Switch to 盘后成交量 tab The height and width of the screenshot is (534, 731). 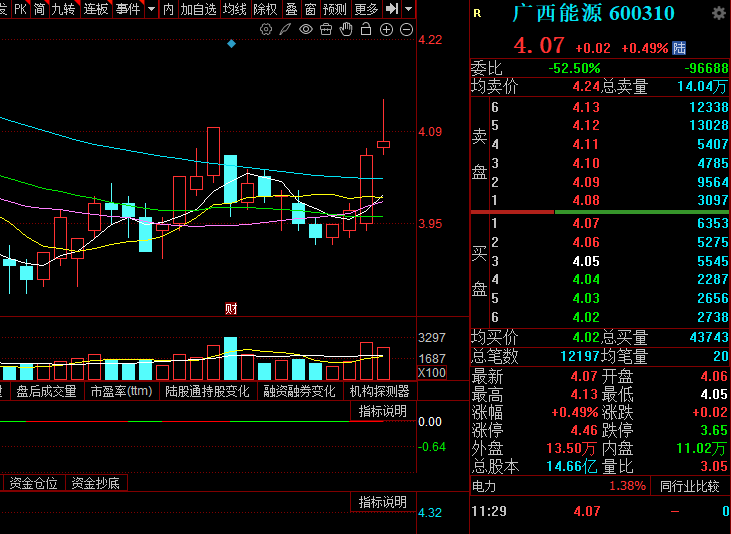pyautogui.click(x=47, y=391)
